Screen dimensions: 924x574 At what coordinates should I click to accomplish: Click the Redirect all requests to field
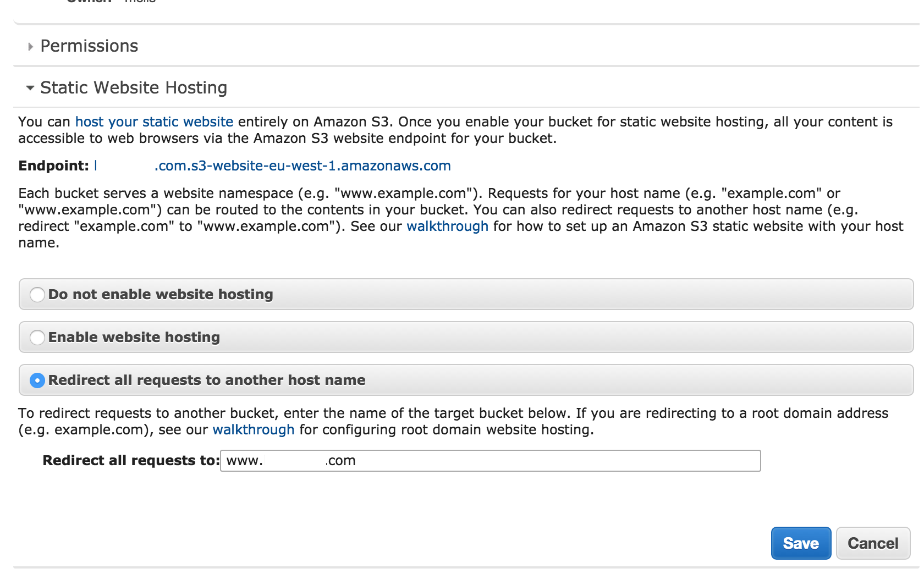(x=490, y=461)
